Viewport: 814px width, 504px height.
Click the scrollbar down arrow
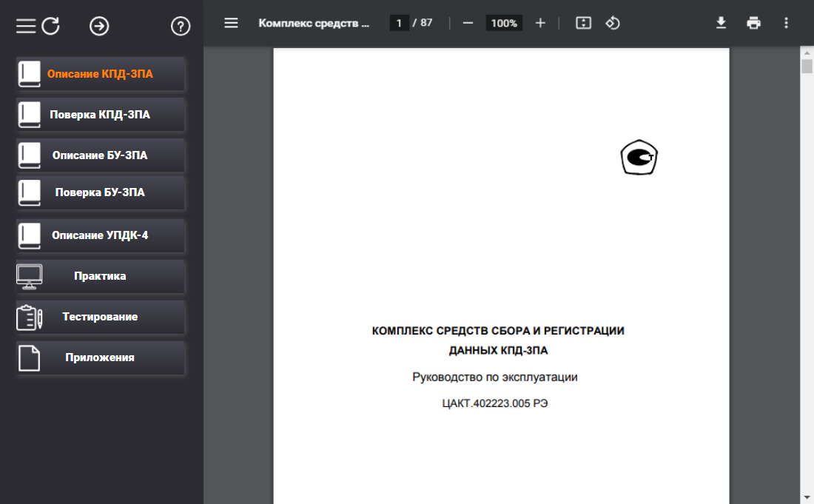pos(807,497)
